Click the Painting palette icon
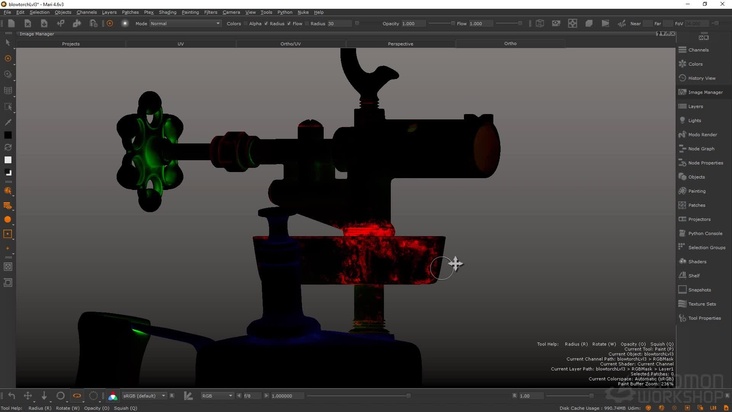Screen dimensions: 732x412 [683, 191]
